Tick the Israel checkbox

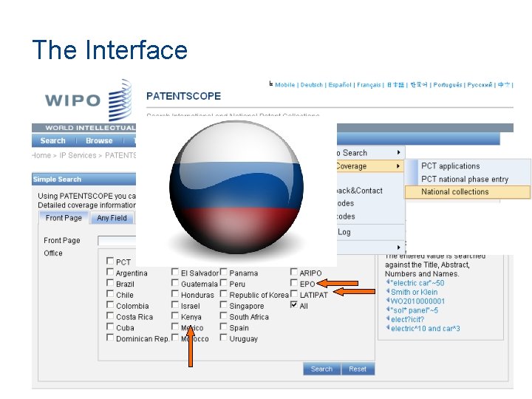(175, 304)
